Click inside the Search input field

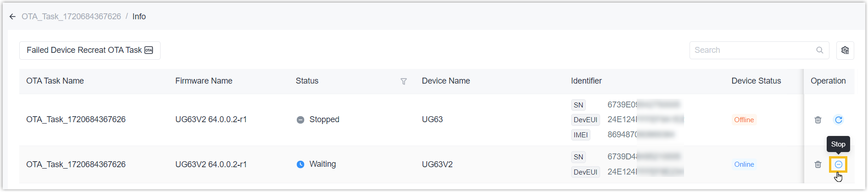click(x=752, y=50)
